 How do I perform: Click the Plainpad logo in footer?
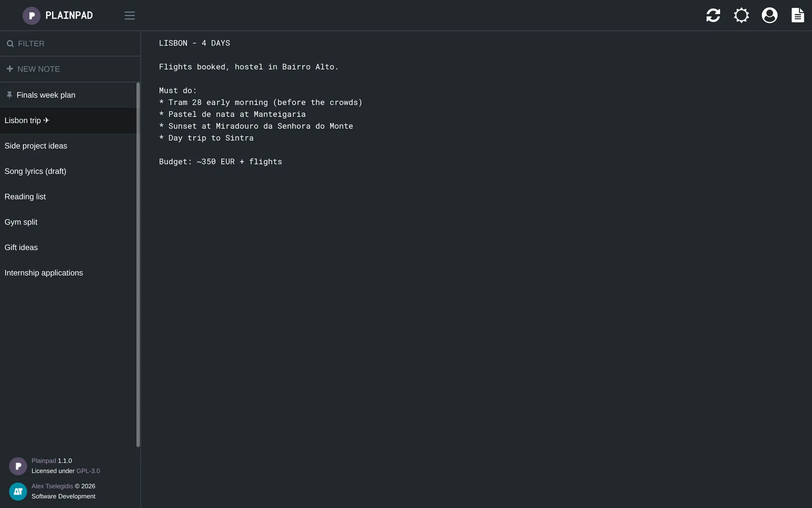(x=18, y=466)
